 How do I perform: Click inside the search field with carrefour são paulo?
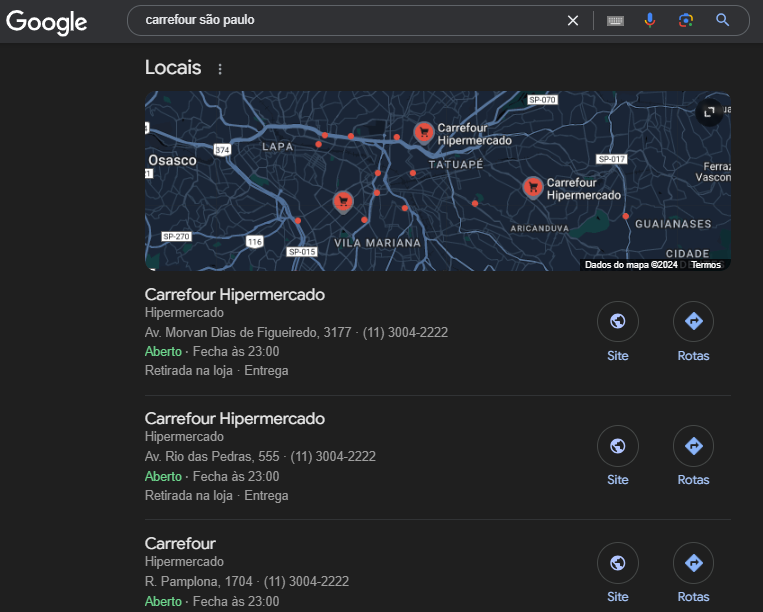pyautogui.click(x=350, y=20)
